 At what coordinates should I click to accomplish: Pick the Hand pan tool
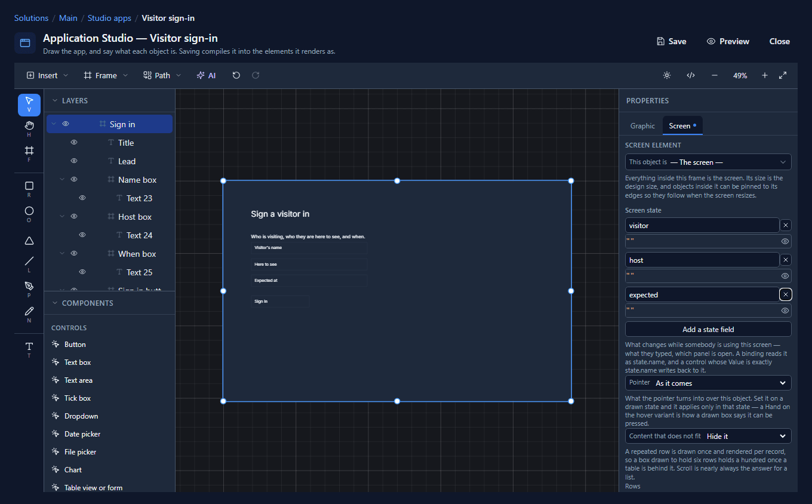click(29, 130)
